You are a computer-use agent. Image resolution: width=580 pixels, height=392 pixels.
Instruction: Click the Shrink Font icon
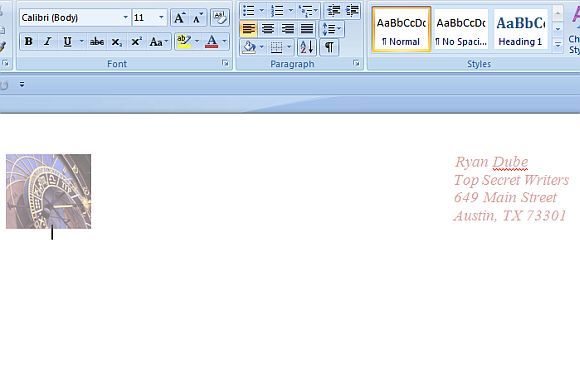click(198, 18)
